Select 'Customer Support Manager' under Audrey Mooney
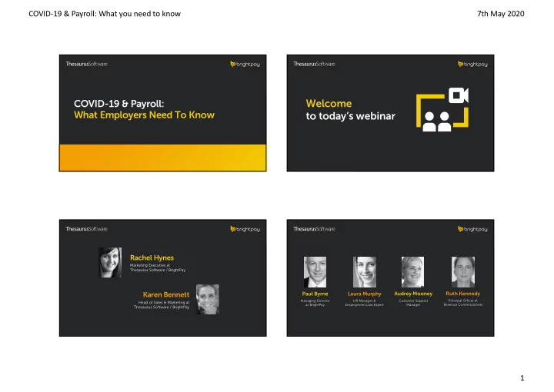 pyautogui.click(x=413, y=303)
